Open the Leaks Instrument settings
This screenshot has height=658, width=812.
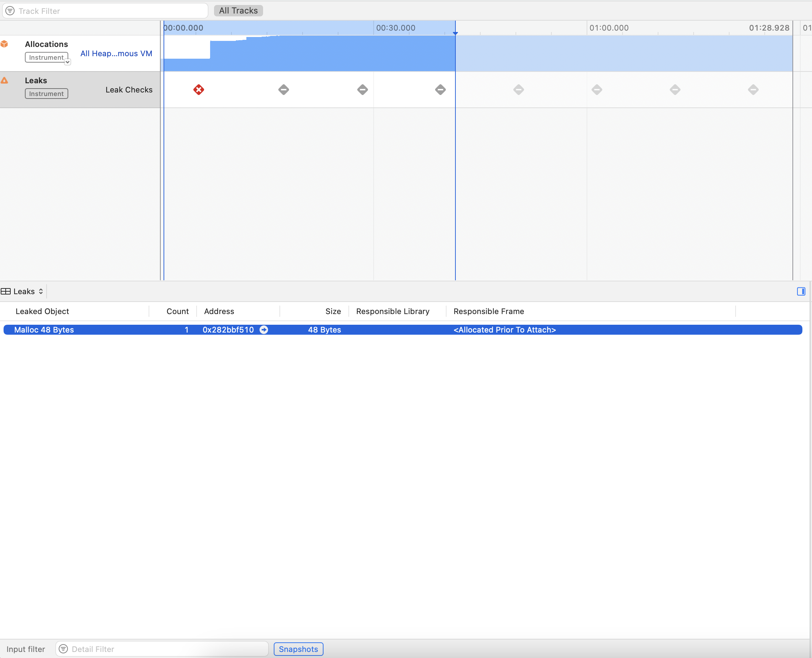pyautogui.click(x=46, y=94)
